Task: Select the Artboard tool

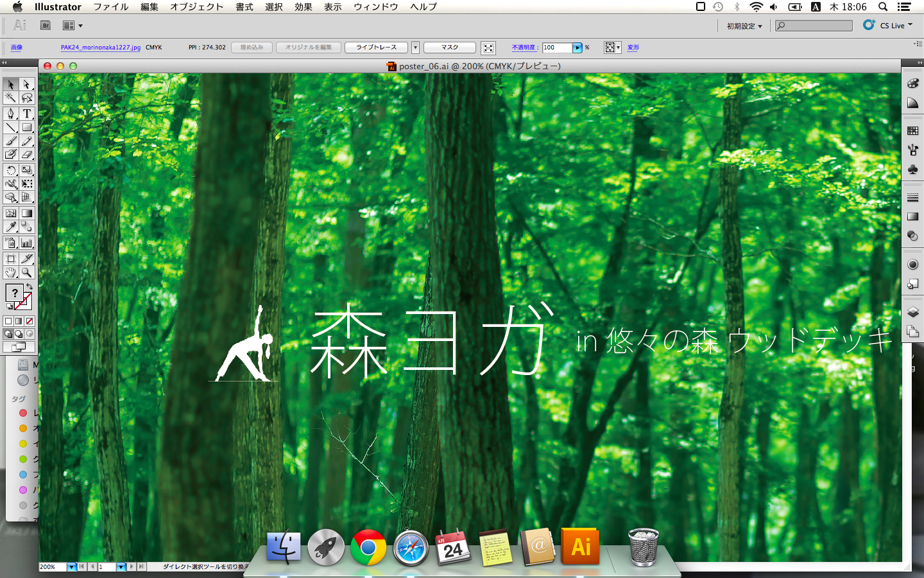Action: point(11,259)
